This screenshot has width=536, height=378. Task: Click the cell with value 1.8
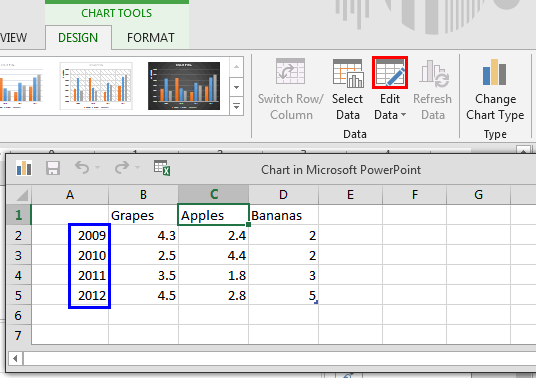(214, 275)
